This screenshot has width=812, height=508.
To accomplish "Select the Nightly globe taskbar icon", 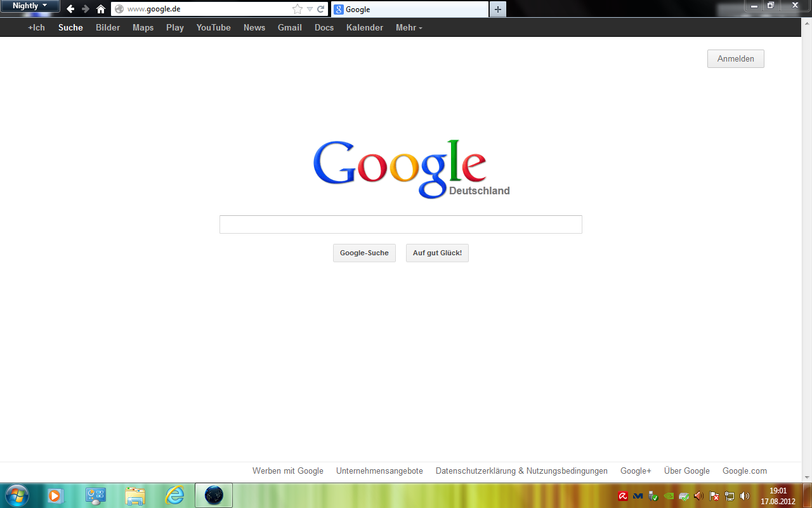I will (214, 495).
